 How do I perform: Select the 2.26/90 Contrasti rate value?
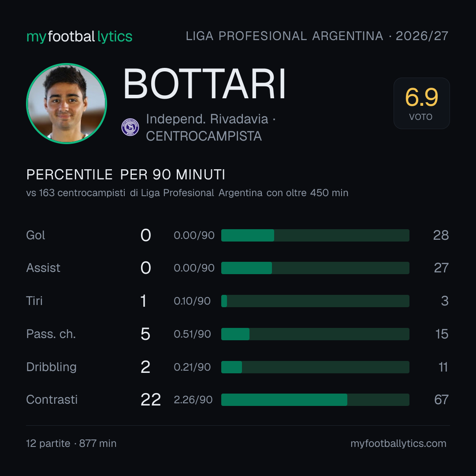pyautogui.click(x=193, y=400)
